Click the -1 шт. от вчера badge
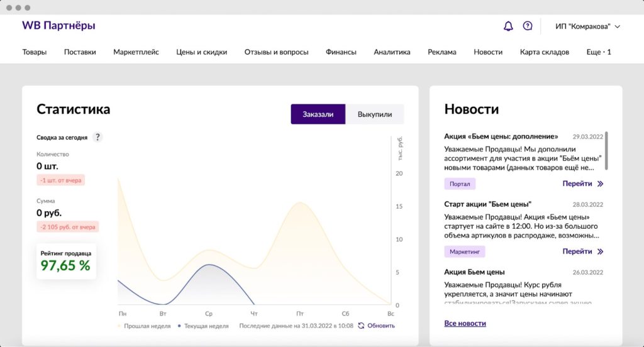Screen dimensions: 644x347 coord(61,180)
